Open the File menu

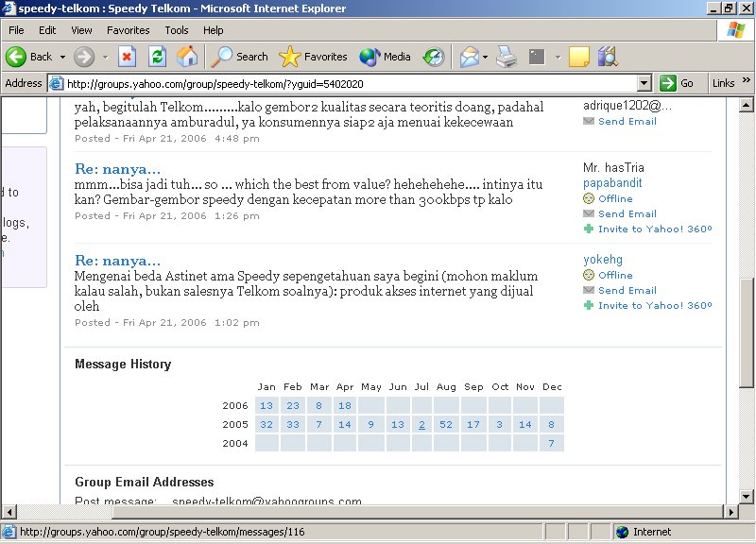(16, 30)
